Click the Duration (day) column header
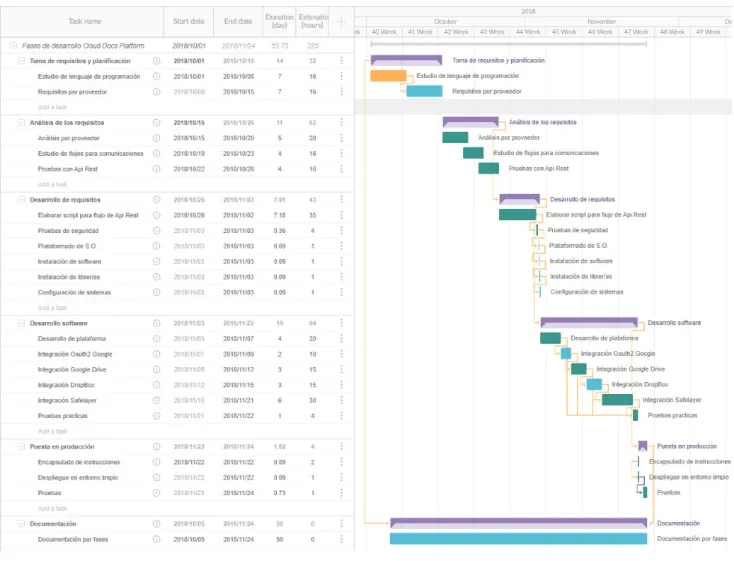734x561 pixels. coord(279,22)
